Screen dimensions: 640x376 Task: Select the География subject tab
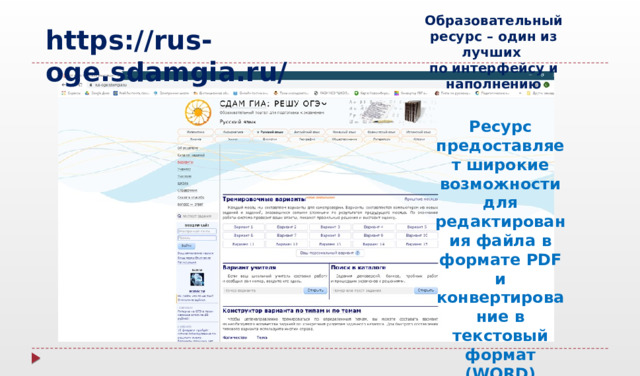[307, 139]
